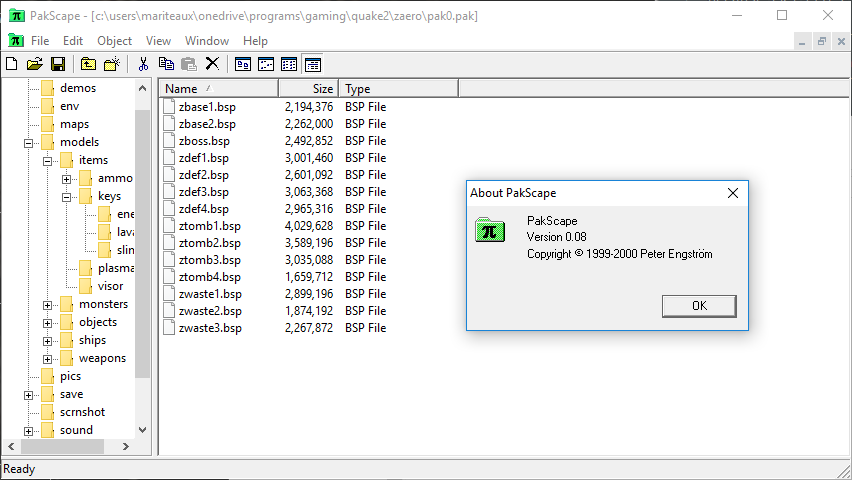This screenshot has width=852, height=480.
Task: Click the tree vertical scrollbar up arrow
Action: (x=142, y=88)
